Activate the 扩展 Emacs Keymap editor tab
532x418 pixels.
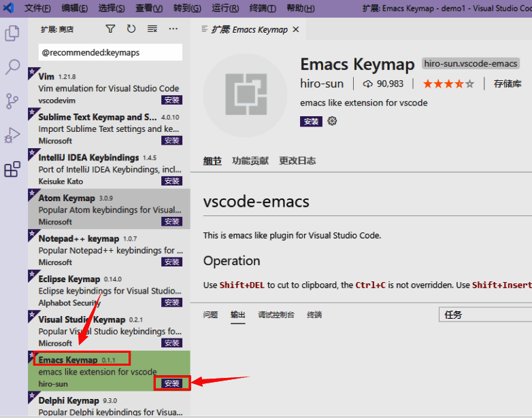coord(250,30)
